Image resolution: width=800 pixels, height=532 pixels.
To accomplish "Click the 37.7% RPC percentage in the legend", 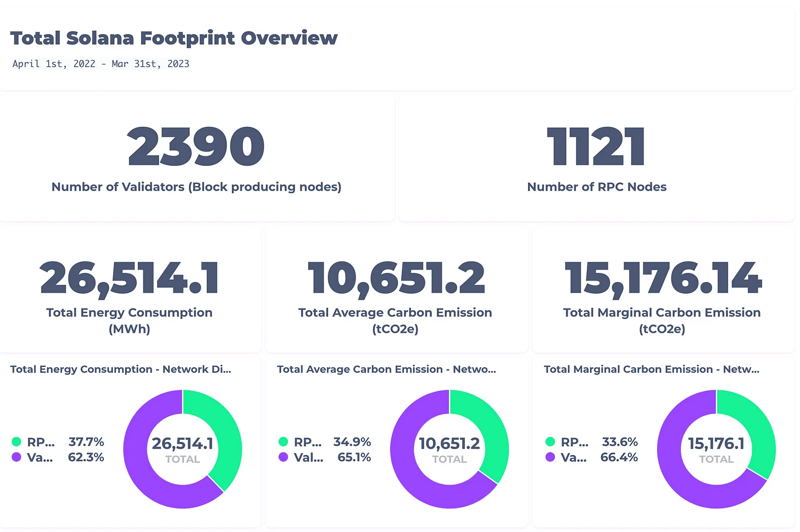I will (x=86, y=442).
